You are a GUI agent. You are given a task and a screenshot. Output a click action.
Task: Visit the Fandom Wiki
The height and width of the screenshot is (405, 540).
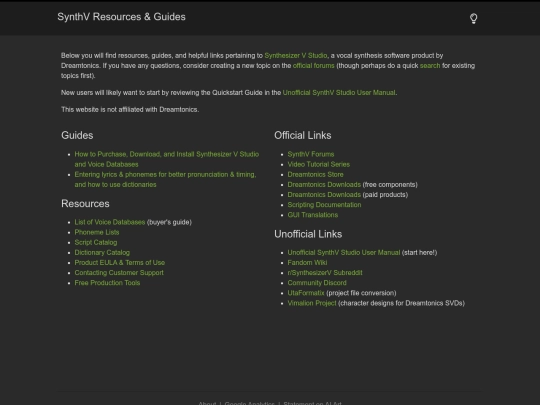coord(307,262)
